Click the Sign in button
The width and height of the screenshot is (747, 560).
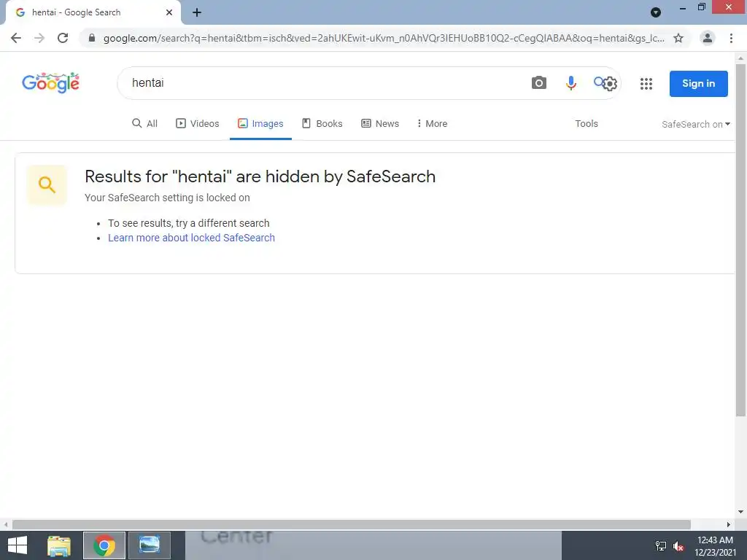(698, 84)
